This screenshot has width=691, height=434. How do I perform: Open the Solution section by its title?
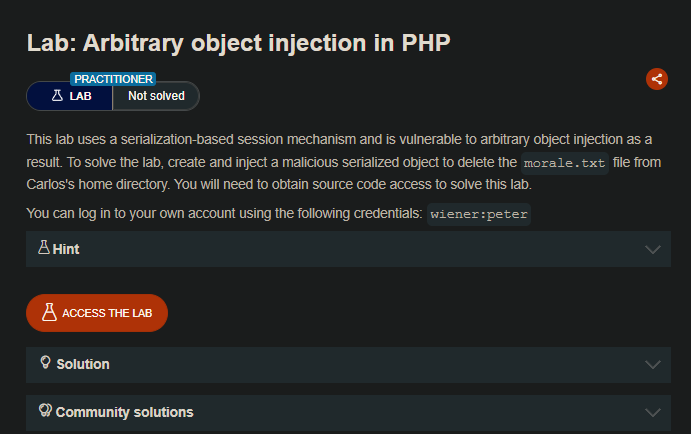point(83,364)
